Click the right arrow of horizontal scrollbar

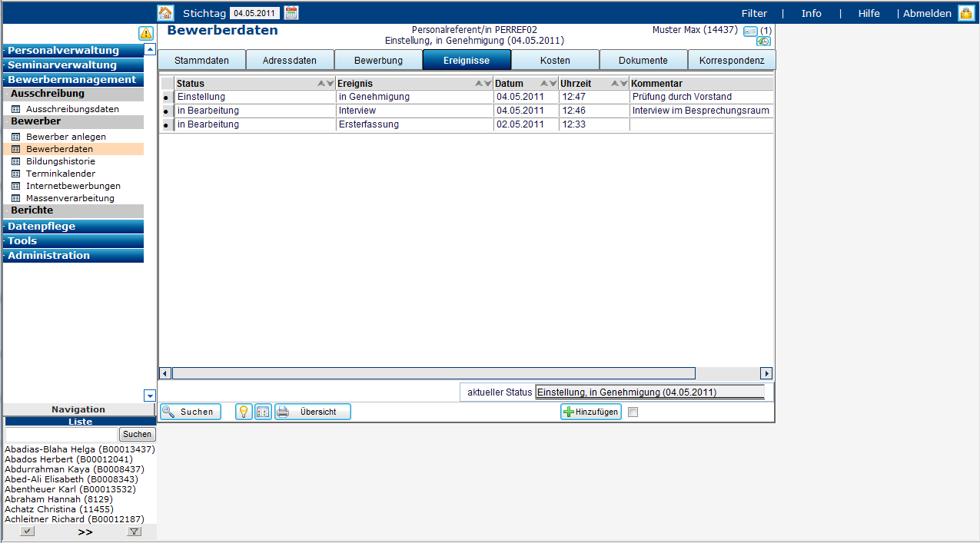click(x=766, y=373)
